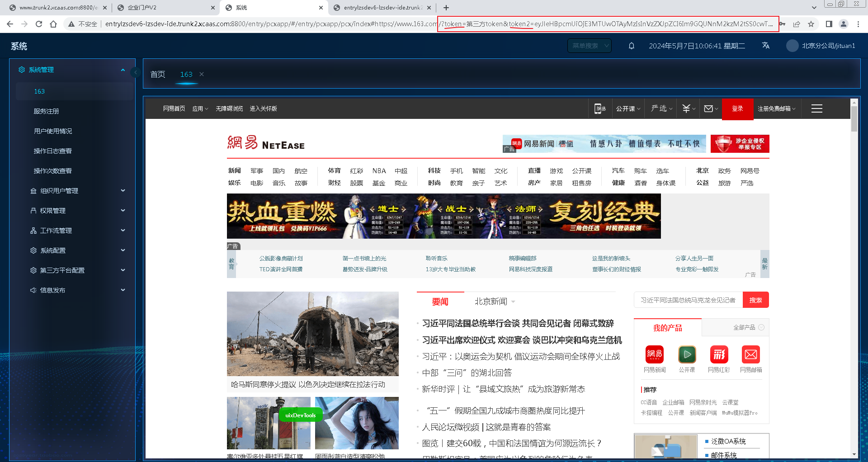868x462 pixels.
Task: Reload the current page
Action: [x=39, y=24]
